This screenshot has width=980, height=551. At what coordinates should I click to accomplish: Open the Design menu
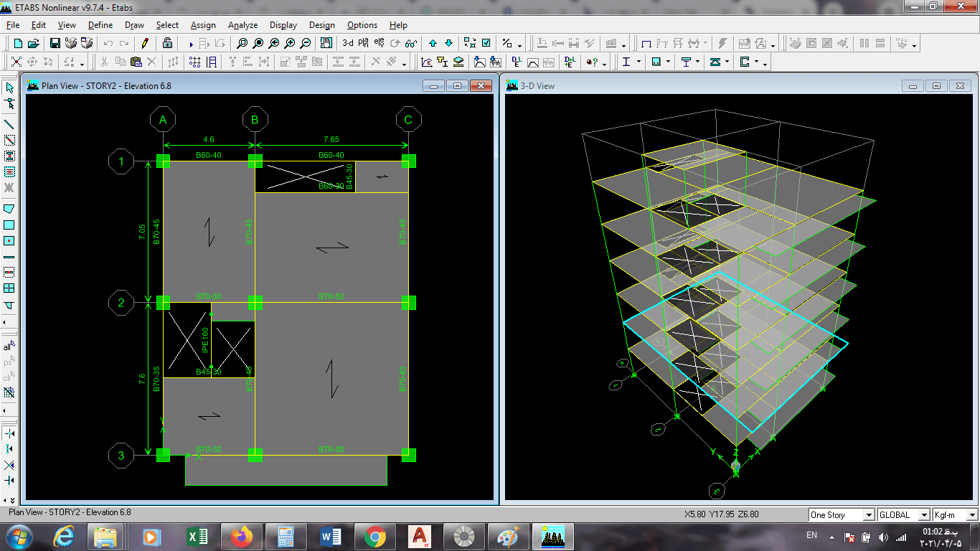click(x=322, y=25)
